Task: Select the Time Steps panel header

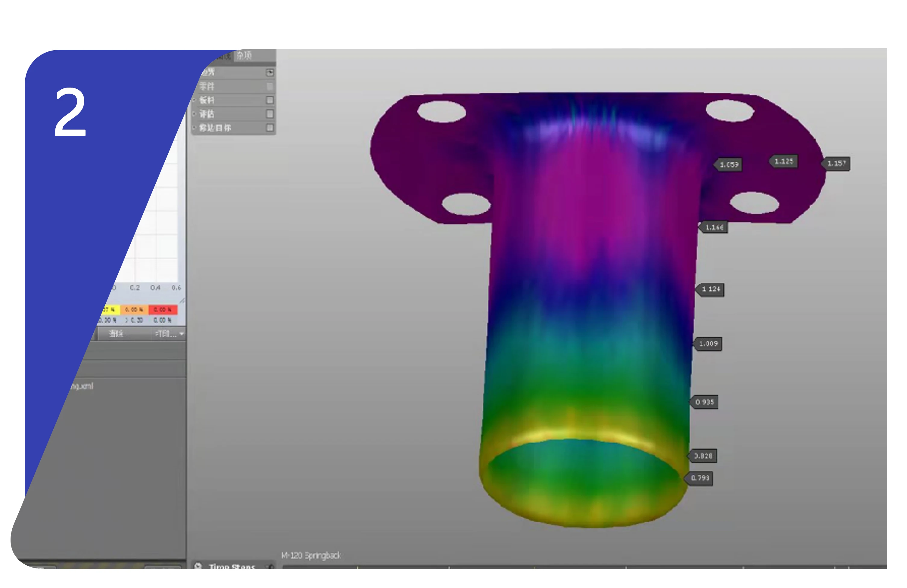Action: click(231, 566)
